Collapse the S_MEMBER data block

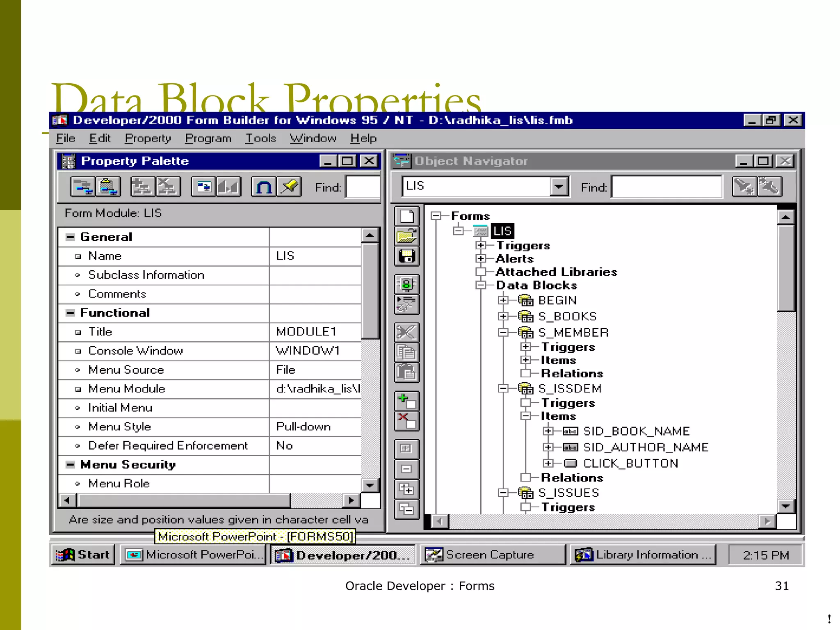pyautogui.click(x=503, y=332)
